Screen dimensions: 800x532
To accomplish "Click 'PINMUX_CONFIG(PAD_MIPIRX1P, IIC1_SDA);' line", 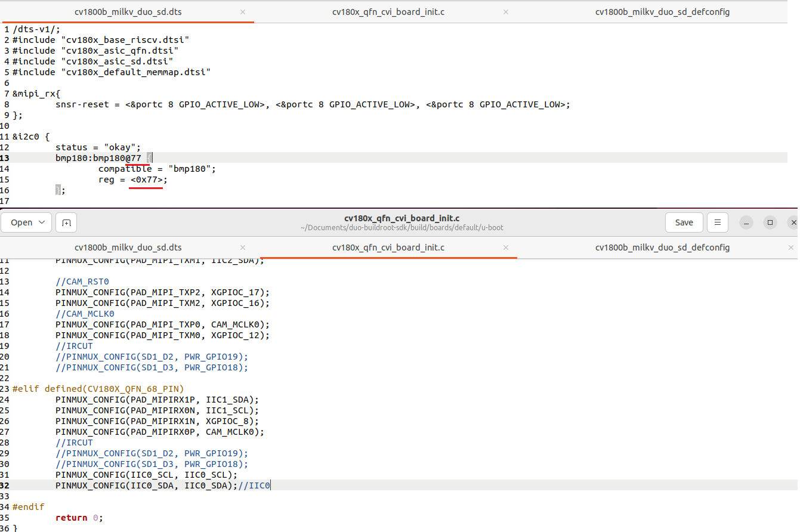I will click(x=157, y=400).
